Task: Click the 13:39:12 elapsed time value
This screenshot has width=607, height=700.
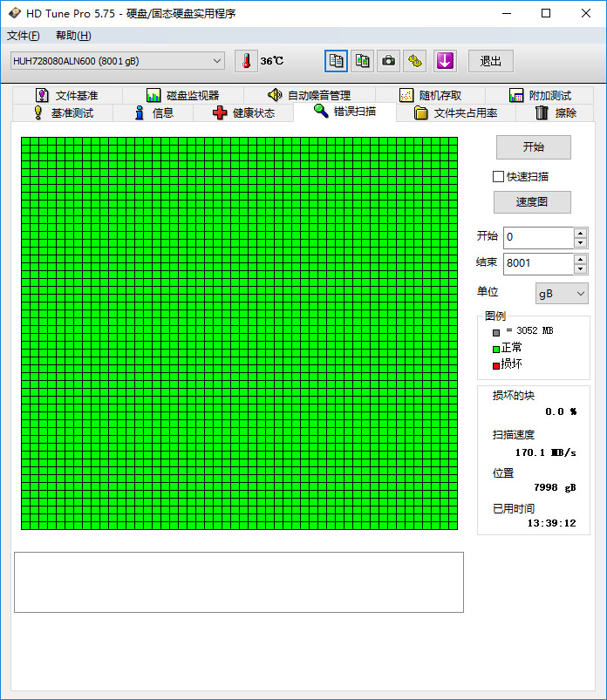Action: click(x=551, y=523)
